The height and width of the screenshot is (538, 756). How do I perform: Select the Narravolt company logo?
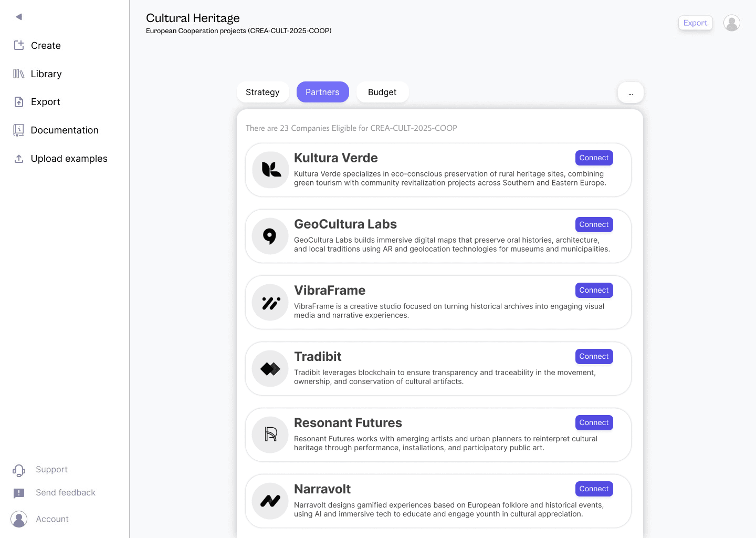coord(270,501)
